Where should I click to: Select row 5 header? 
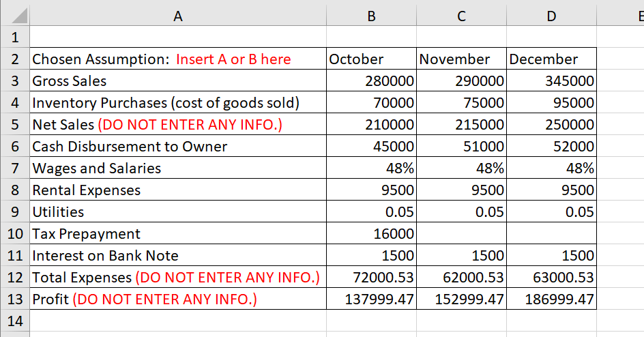15,124
